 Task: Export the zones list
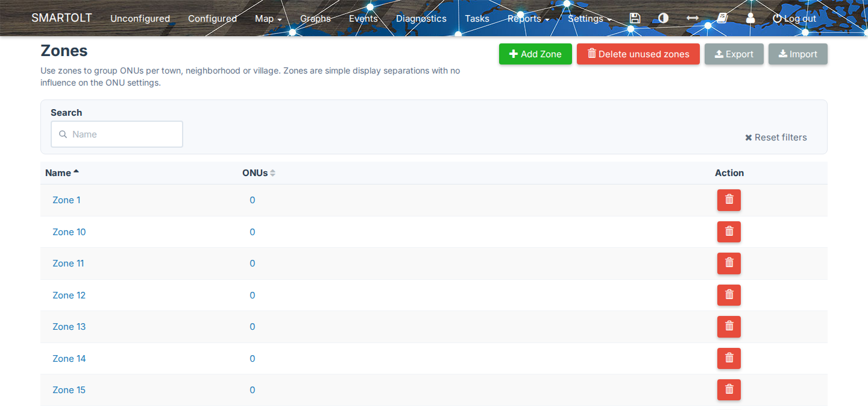tap(734, 54)
